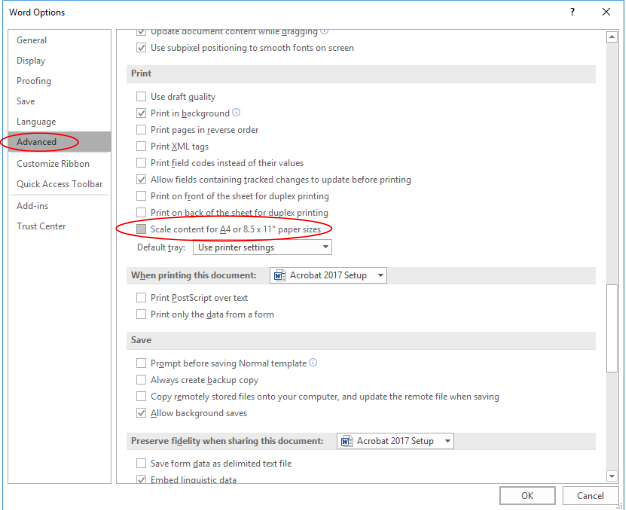Open Customize Ribbon settings
Image resolution: width=626 pixels, height=510 pixels.
click(53, 164)
